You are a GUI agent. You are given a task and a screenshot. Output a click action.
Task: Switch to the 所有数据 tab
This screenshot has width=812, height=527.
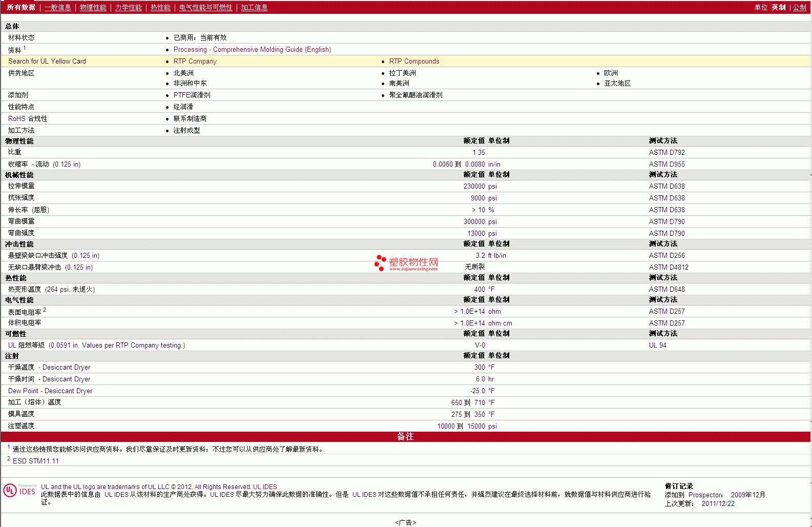[x=21, y=7]
